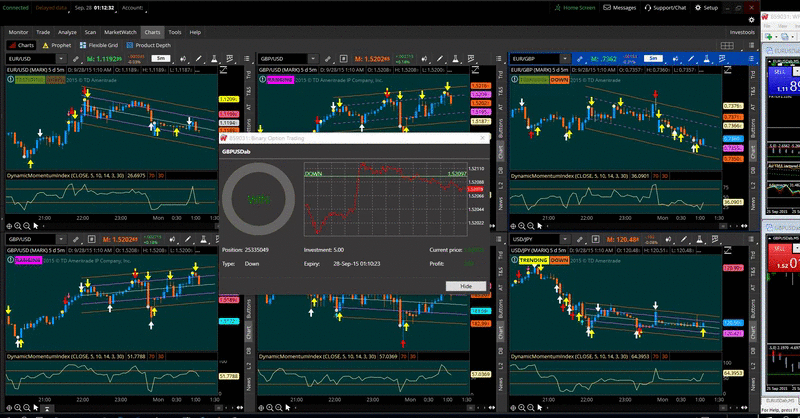
Task: Select the pointer cursor tool under EUR/GBP chart
Action: point(540,226)
